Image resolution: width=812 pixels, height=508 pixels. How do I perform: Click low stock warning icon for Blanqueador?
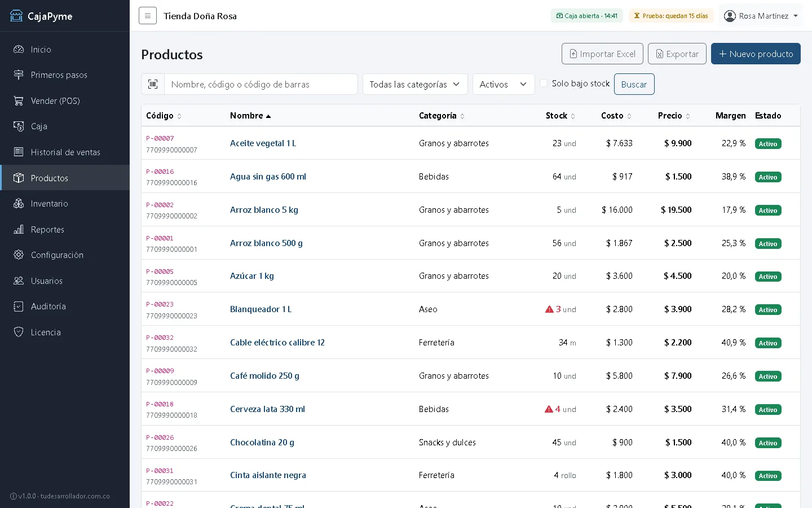click(549, 309)
